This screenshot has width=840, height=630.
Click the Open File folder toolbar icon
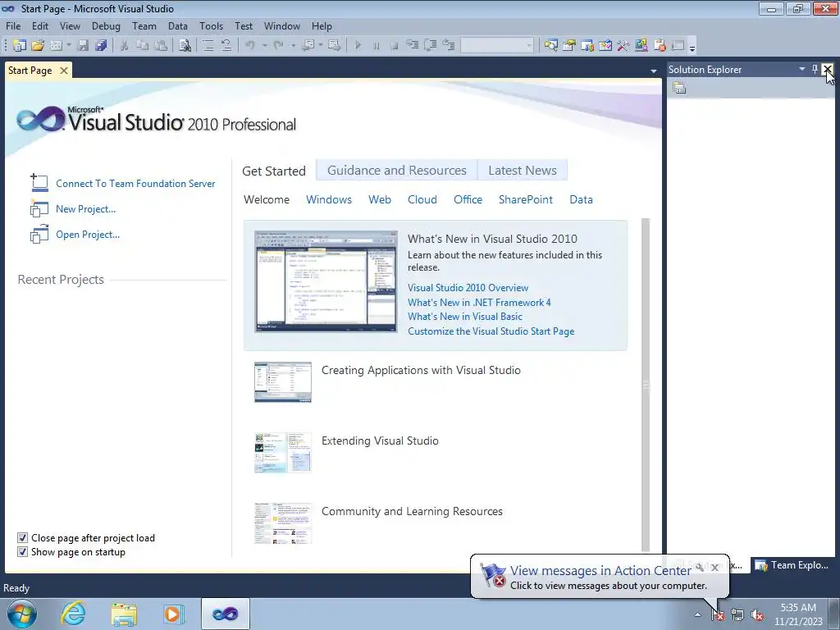(x=38, y=46)
